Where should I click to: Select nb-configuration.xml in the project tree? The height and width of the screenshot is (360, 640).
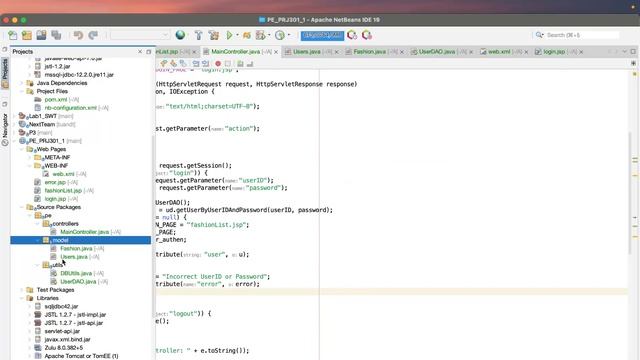(x=71, y=108)
